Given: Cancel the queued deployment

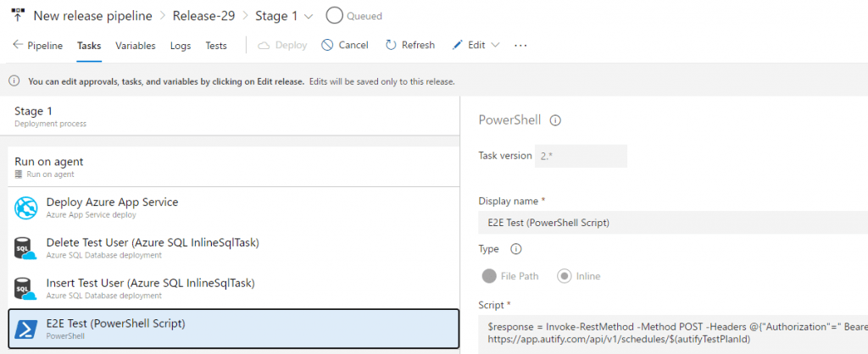Looking at the screenshot, I should [345, 46].
